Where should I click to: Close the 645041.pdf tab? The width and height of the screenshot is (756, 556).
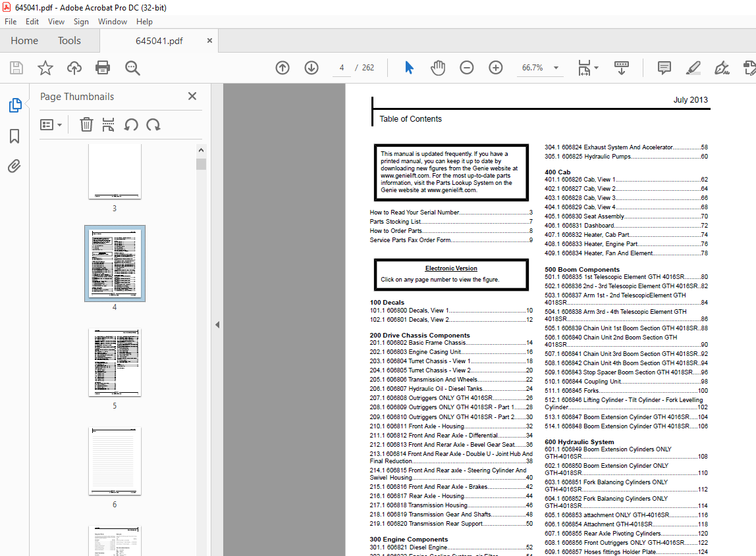pos(209,41)
